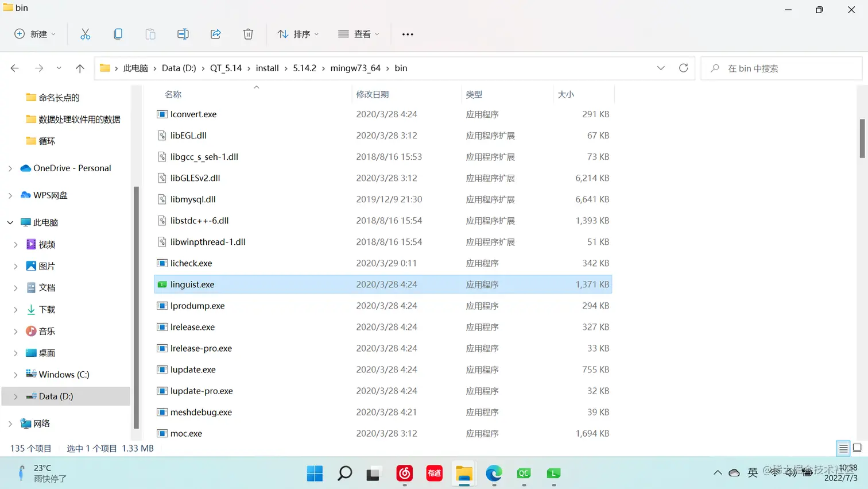The image size is (868, 489).
Task: Open recent locations dropdown arrow
Action: pos(59,68)
